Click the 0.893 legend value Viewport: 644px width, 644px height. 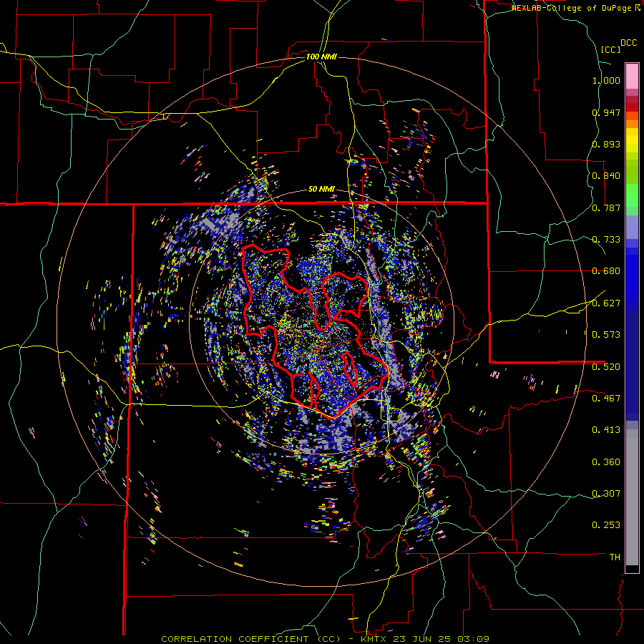606,144
